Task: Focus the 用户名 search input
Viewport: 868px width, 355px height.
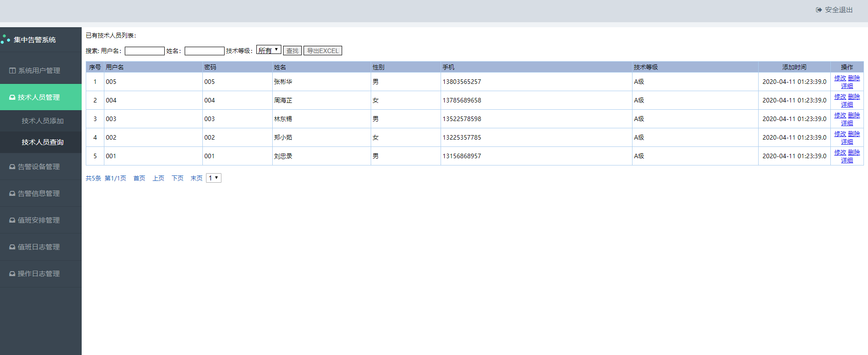Action: click(x=145, y=51)
